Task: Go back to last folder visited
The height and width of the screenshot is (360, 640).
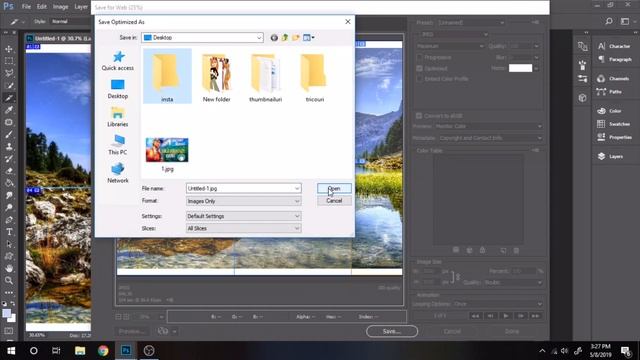Action: point(274,38)
